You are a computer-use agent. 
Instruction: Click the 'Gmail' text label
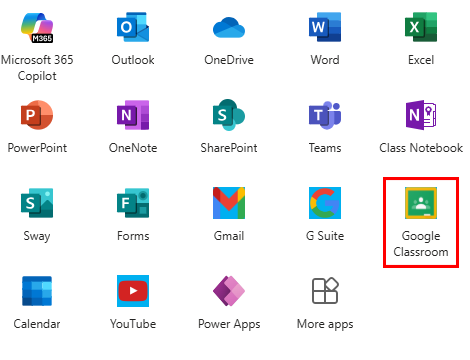pos(229,236)
